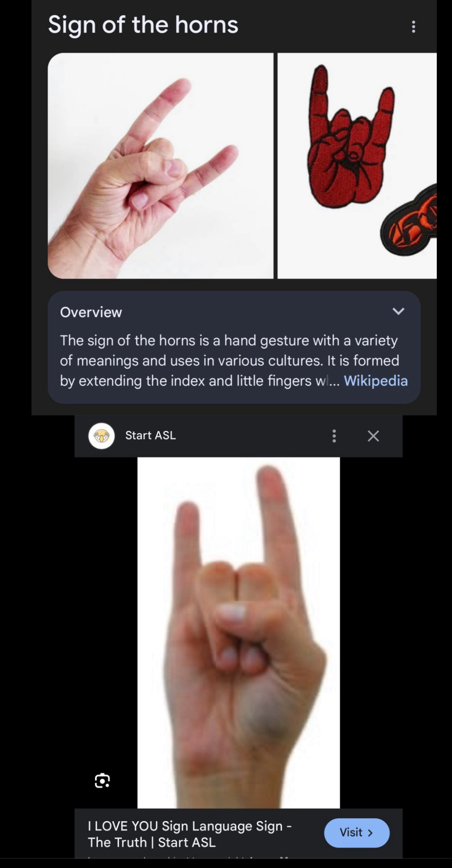Tap the Start ASL header bar's empty area

pos(252,436)
